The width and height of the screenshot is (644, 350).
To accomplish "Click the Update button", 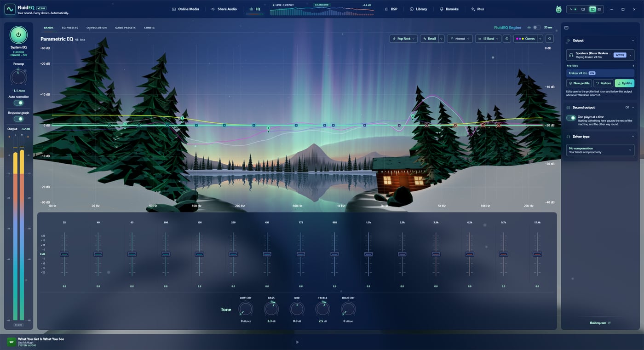I will coord(625,83).
